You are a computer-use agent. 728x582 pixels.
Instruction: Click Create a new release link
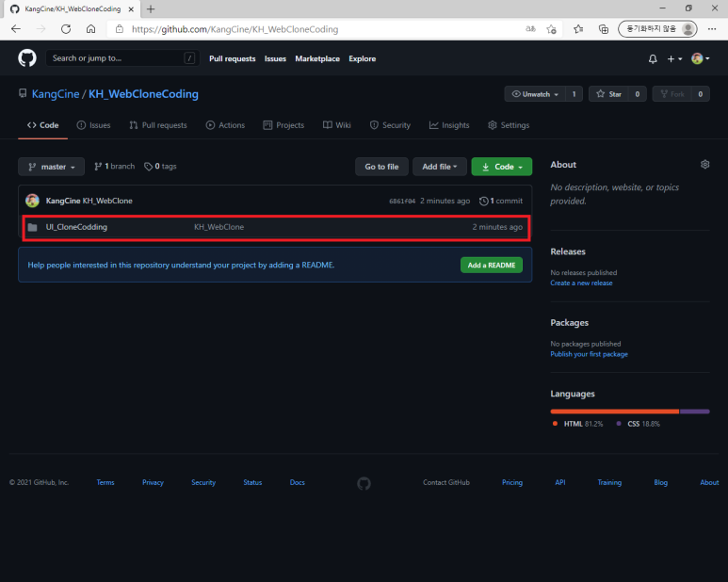pos(581,283)
